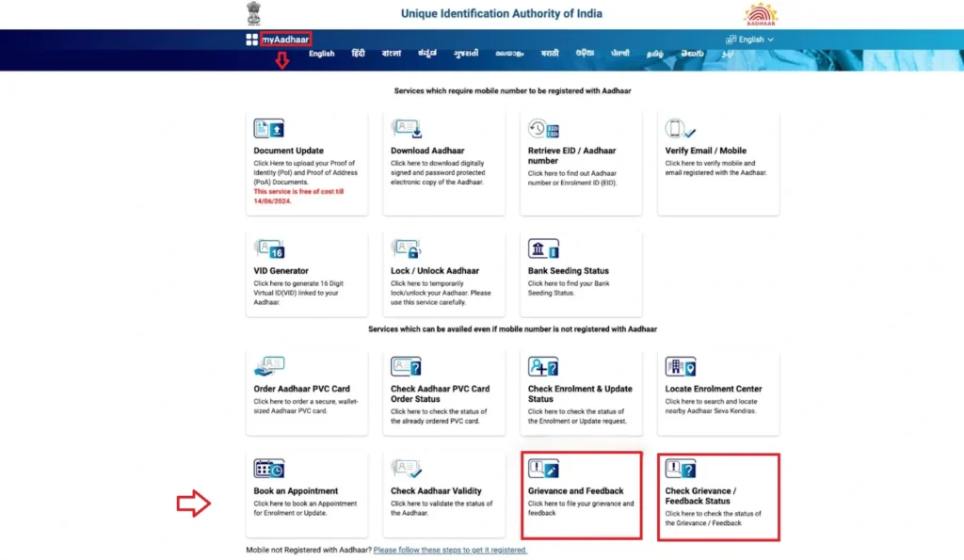964x560 pixels.
Task: Open the Book an Appointment title
Action: [x=296, y=490]
